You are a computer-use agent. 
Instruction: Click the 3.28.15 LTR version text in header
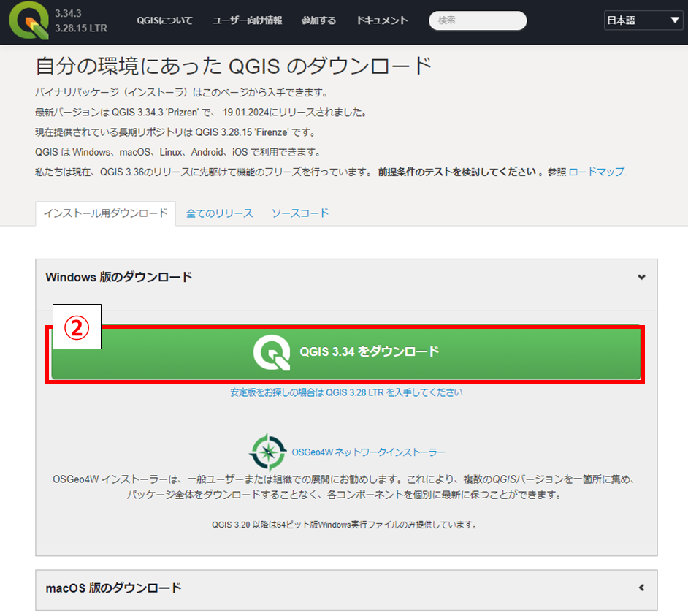tap(81, 28)
